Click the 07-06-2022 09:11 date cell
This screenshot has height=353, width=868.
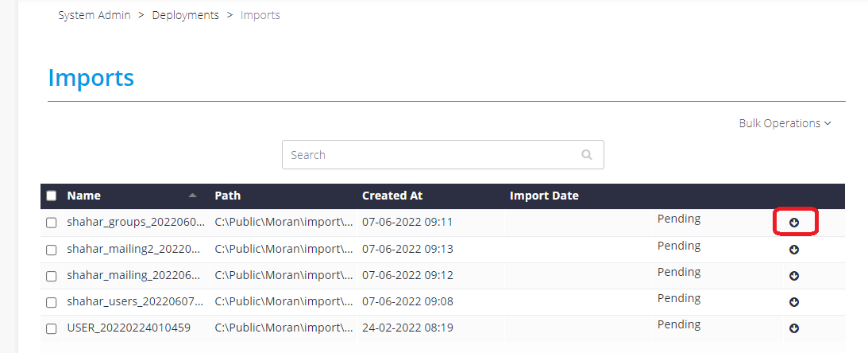407,223
